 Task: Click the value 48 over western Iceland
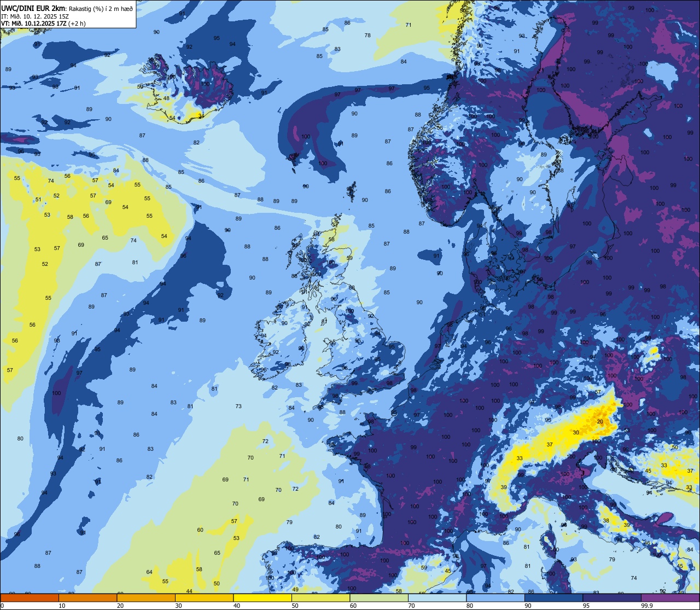(166, 98)
